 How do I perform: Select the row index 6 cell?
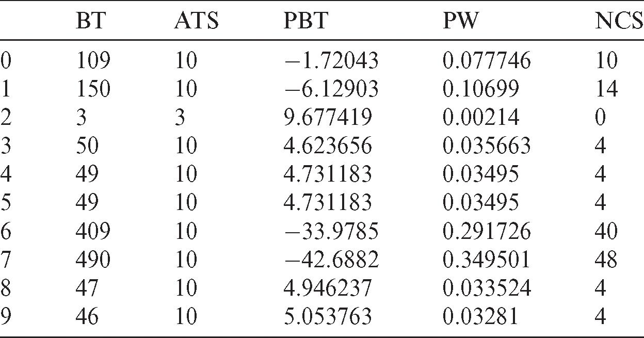(x=6, y=232)
